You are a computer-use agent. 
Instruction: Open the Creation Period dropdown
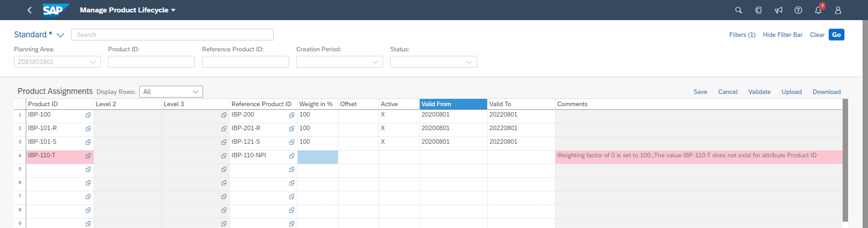pyautogui.click(x=375, y=62)
